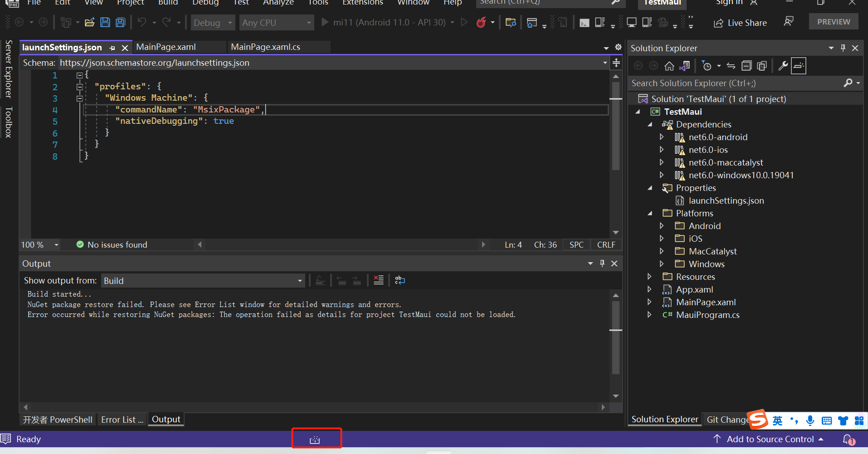Screen dimensions: 868x454
Task: Click the Output panel vertical scrollbar
Action: pyautogui.click(x=615, y=338)
